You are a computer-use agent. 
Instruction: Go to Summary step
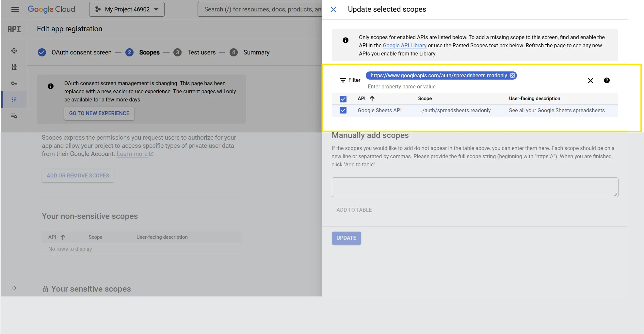point(250,53)
